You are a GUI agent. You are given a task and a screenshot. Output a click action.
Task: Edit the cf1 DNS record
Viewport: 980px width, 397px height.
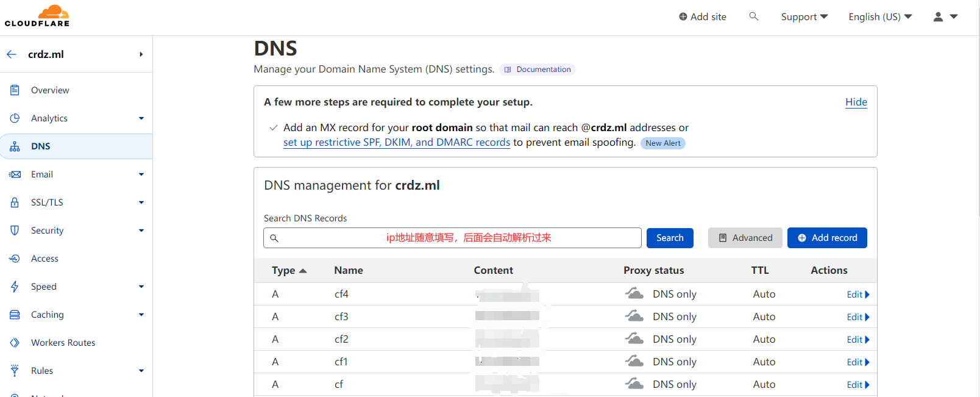[858, 362]
